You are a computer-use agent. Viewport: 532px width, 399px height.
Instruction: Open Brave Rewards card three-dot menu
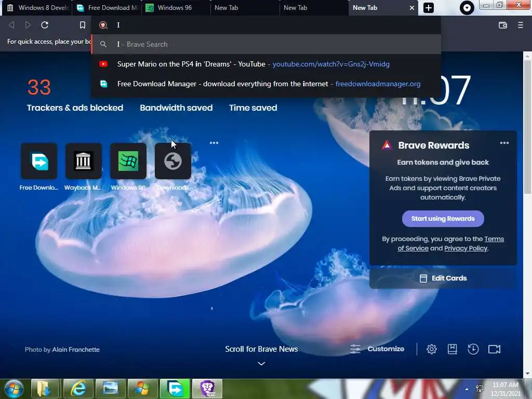[504, 143]
